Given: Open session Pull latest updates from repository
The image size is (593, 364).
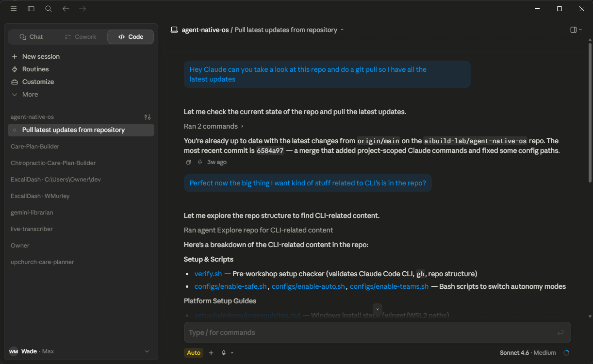Looking at the screenshot, I should [81, 130].
